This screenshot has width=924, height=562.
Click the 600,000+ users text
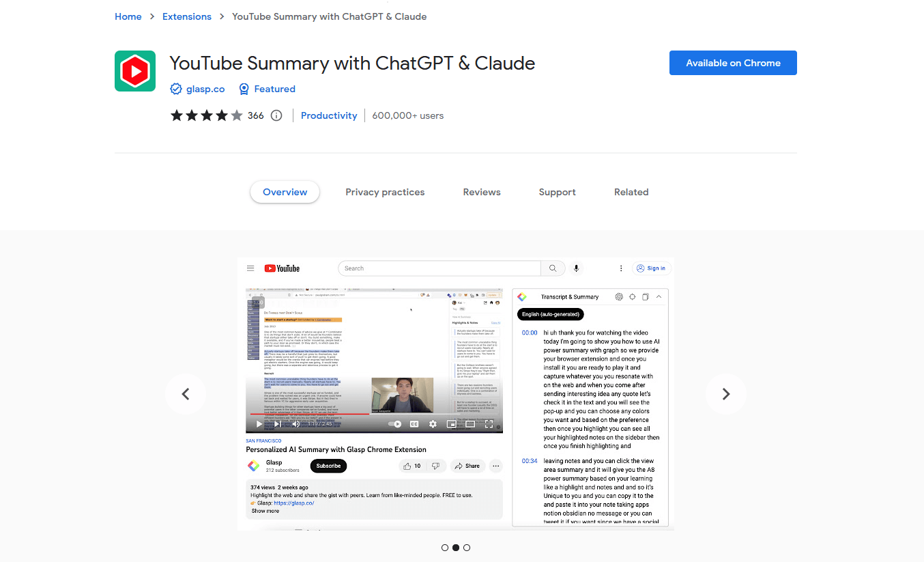tap(408, 115)
